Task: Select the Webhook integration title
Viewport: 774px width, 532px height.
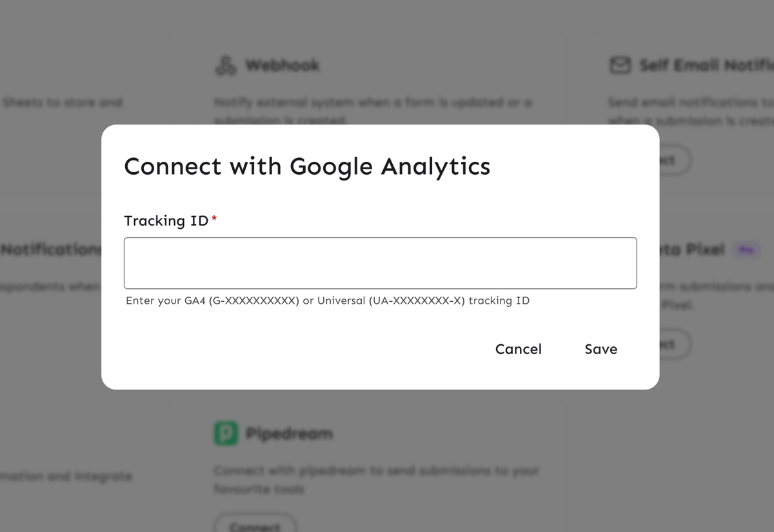Action: 282,65
